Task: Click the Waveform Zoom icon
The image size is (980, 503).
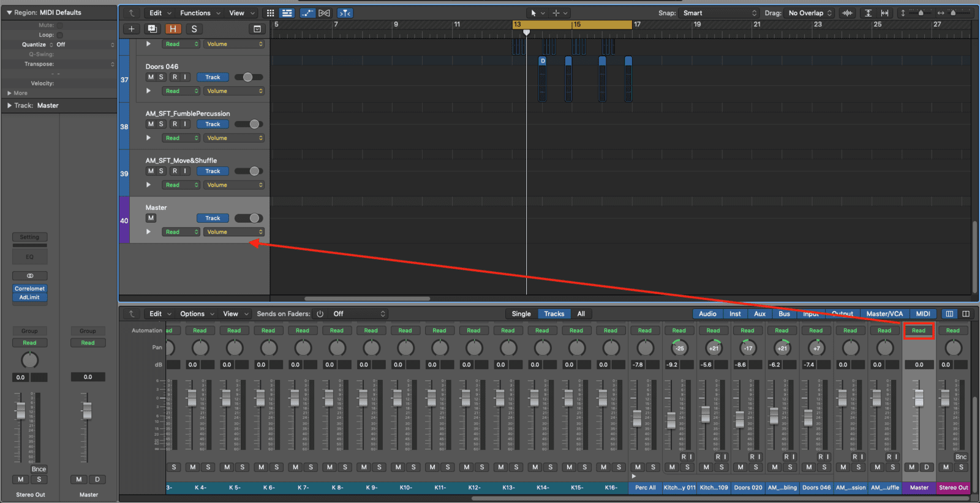Action: tap(848, 13)
